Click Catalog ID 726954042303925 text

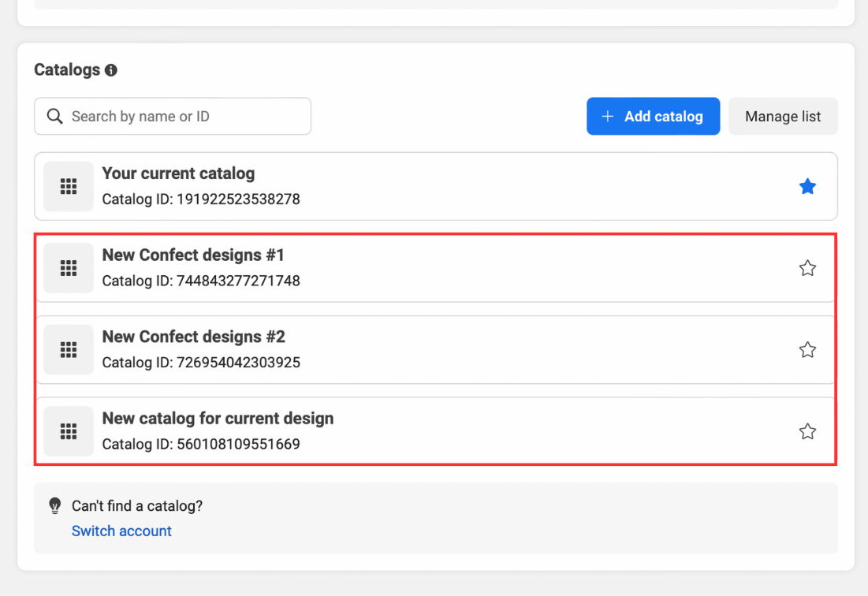coord(201,363)
